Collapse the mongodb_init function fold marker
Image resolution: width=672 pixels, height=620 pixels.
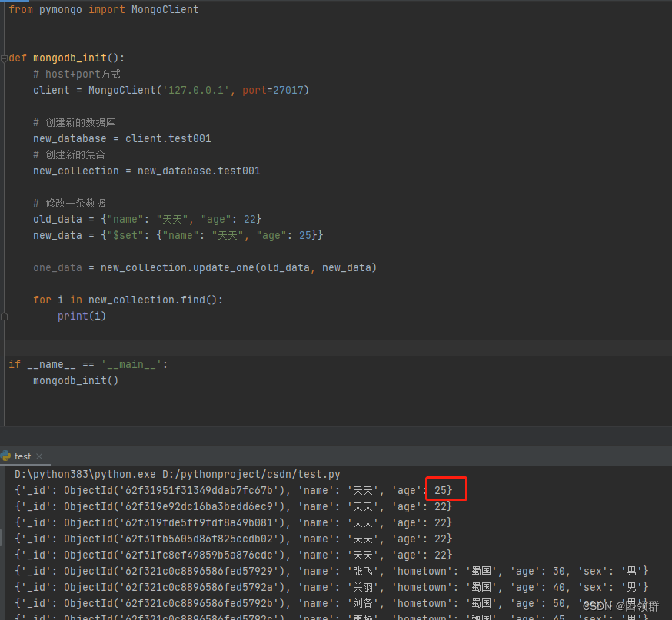click(4, 58)
